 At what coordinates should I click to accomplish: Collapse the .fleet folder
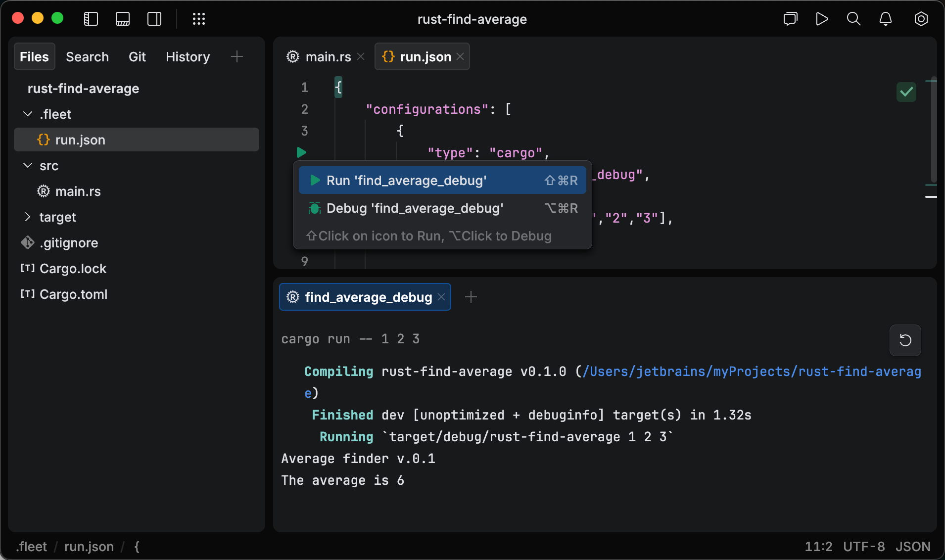click(27, 114)
